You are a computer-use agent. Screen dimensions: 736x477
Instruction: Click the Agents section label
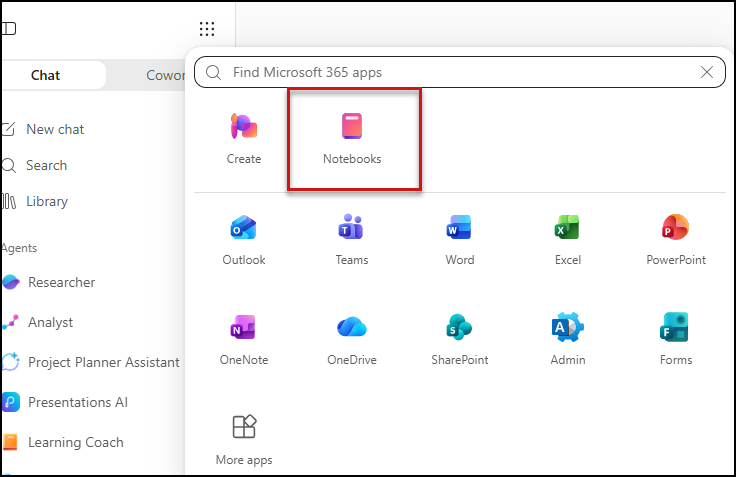(x=19, y=248)
